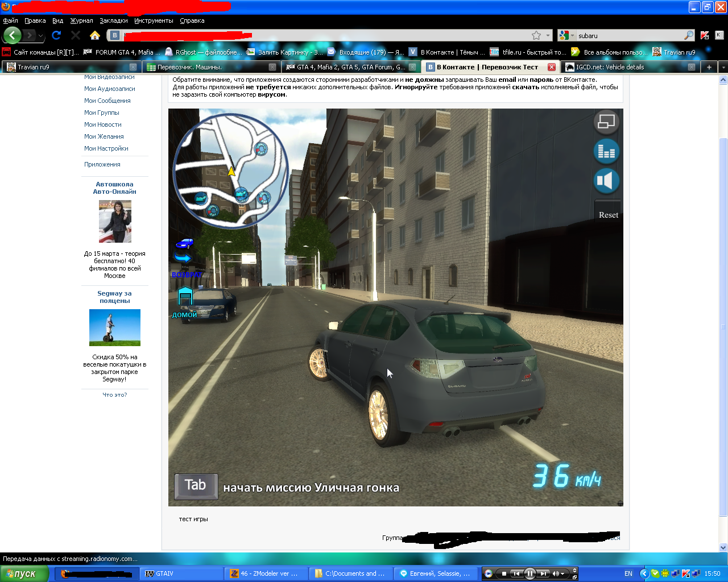Open the Евгений, Selassie chat taskbar item
The height and width of the screenshot is (582, 728).
[435, 573]
